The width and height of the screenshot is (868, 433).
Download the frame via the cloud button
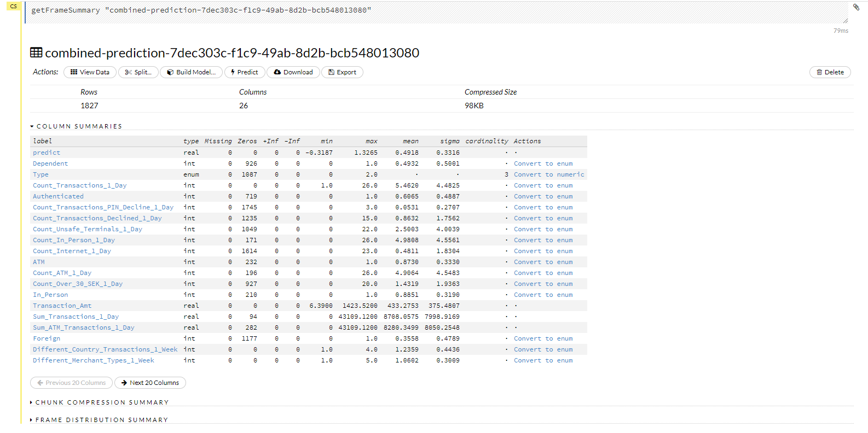tap(293, 72)
